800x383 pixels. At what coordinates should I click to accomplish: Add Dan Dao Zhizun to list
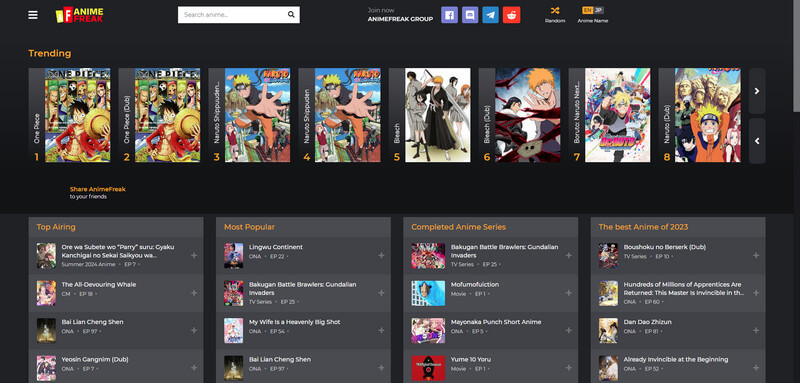click(756, 330)
